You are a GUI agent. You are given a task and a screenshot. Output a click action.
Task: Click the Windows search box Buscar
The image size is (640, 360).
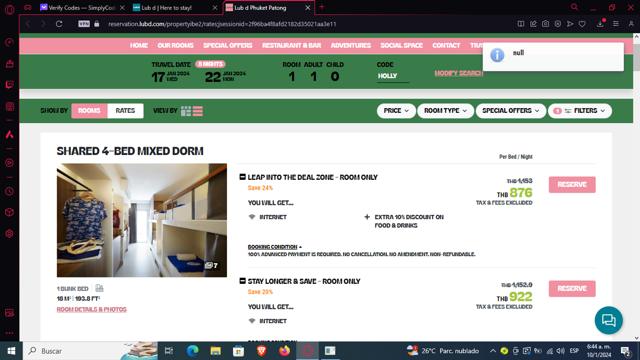click(x=78, y=351)
